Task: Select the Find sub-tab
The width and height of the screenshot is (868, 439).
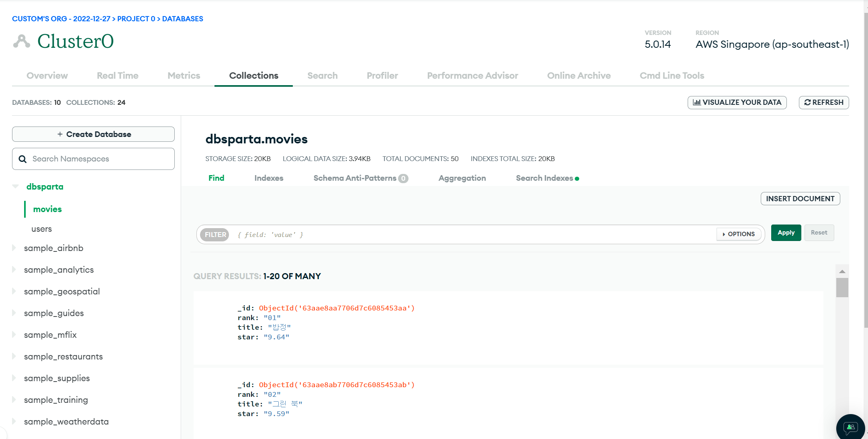Action: [216, 178]
